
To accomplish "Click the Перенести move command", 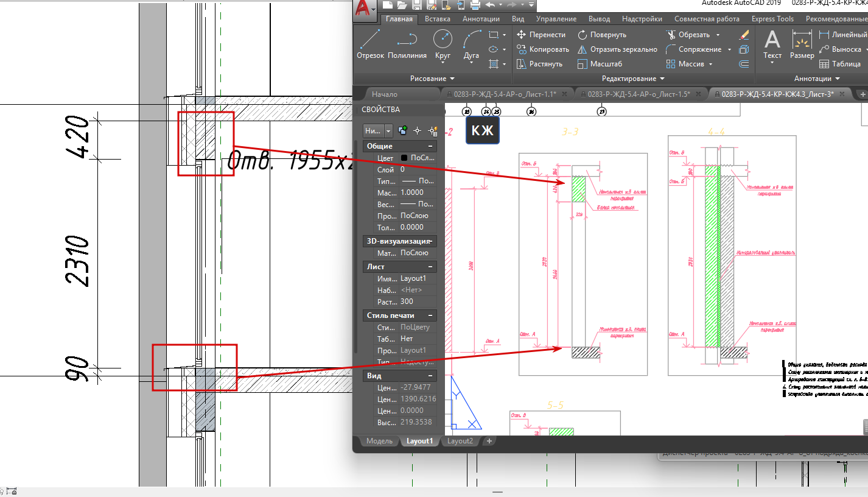I will click(x=541, y=35).
